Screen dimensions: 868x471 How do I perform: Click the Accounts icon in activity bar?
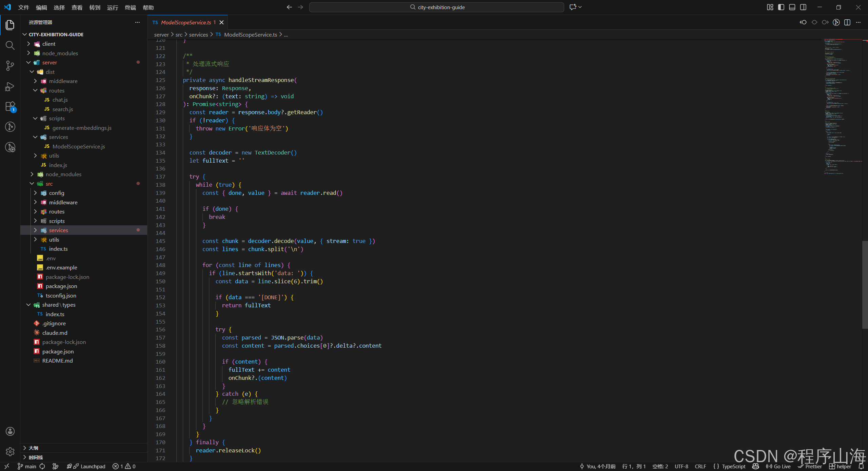[x=10, y=431]
